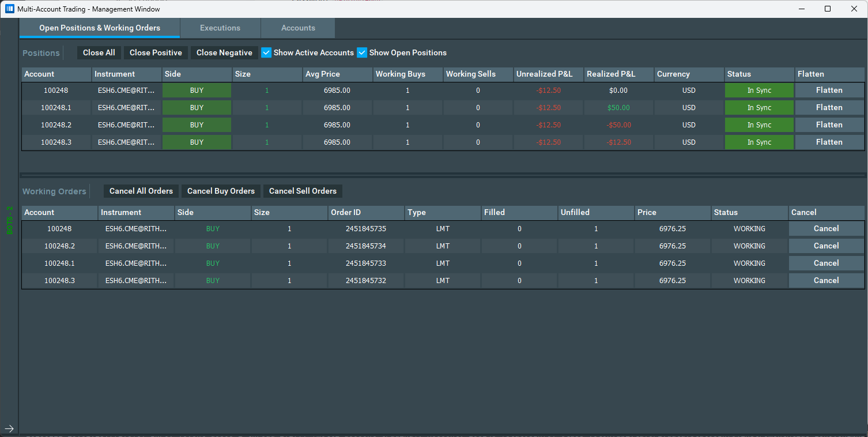Click Cancel Sell Orders

click(302, 191)
